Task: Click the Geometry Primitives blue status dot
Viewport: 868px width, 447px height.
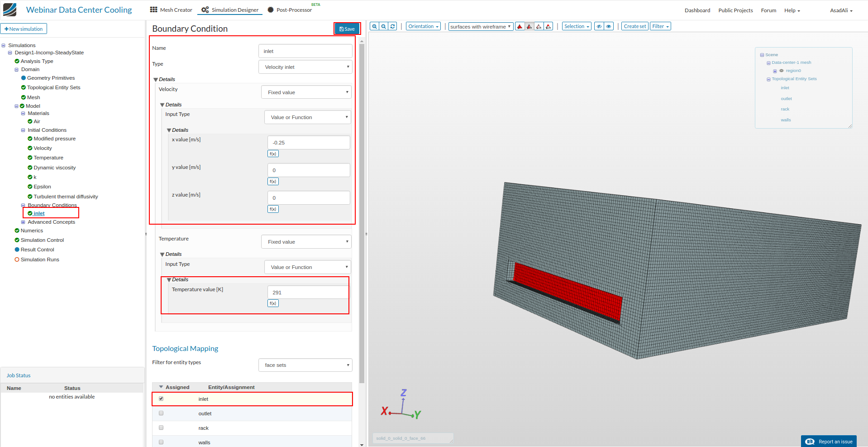Action: [x=24, y=78]
